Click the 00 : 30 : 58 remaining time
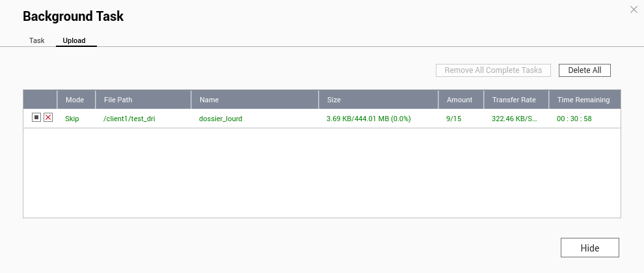This screenshot has width=644, height=273. (x=574, y=119)
